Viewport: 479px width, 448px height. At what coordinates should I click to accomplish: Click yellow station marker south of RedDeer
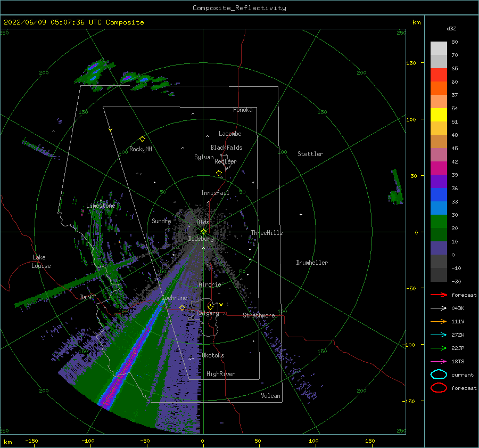point(219,173)
